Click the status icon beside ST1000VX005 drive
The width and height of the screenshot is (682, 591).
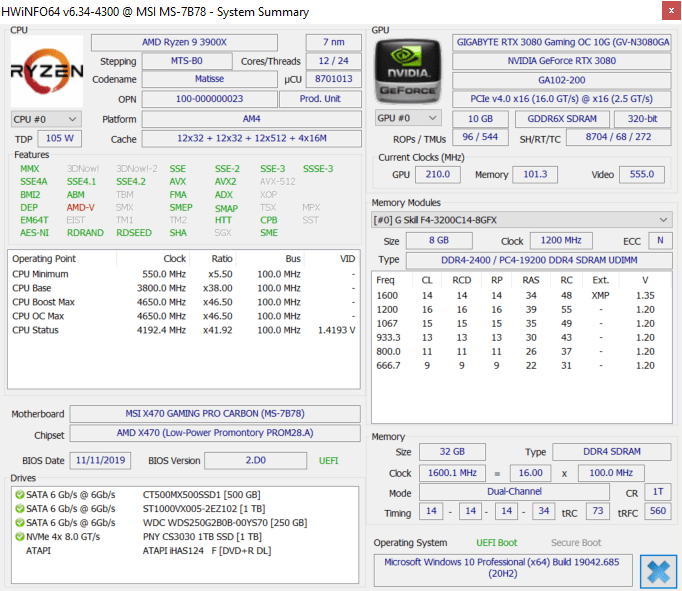point(20,508)
